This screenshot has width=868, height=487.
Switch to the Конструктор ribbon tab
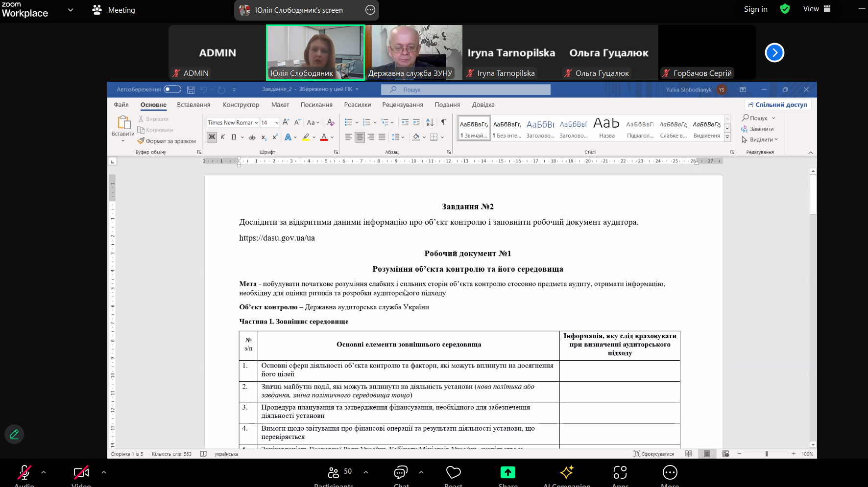click(241, 105)
